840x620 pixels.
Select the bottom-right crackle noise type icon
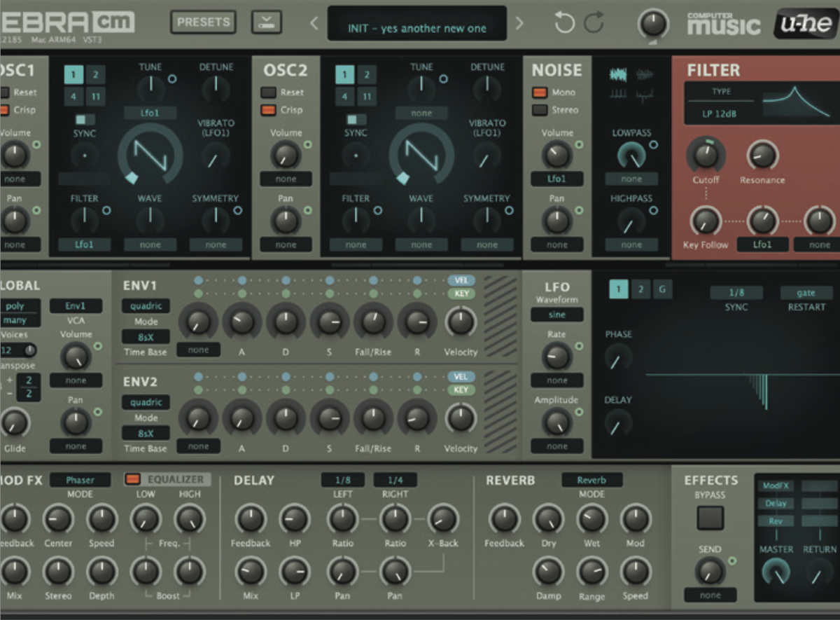pyautogui.click(x=645, y=96)
